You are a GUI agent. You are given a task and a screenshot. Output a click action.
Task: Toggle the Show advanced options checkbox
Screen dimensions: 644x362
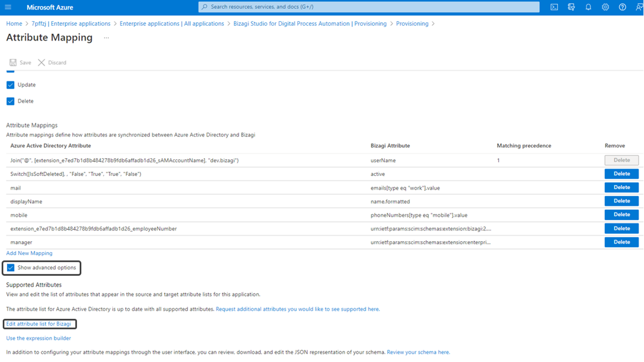coord(11,267)
